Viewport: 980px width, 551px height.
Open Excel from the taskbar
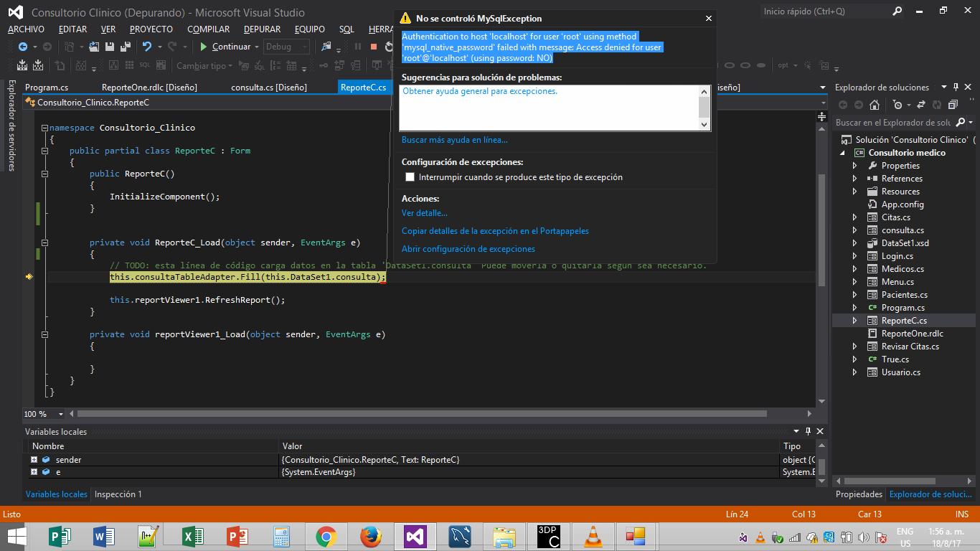(193, 537)
